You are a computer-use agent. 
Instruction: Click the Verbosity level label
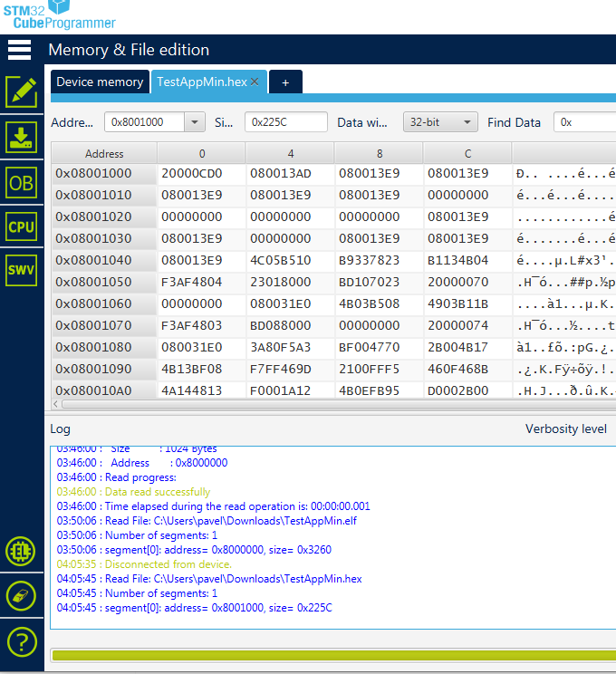pyautogui.click(x=566, y=428)
